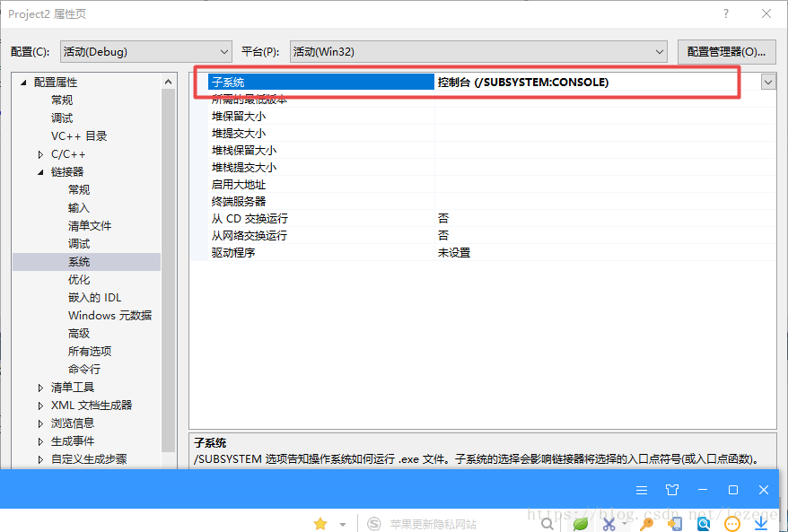Select VC++ 目录 in the property tree

point(79,136)
